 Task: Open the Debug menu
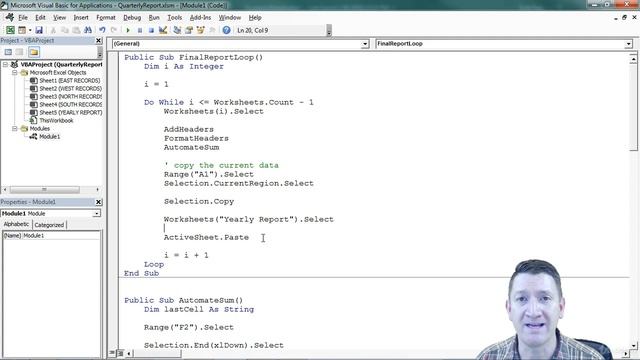click(132, 18)
